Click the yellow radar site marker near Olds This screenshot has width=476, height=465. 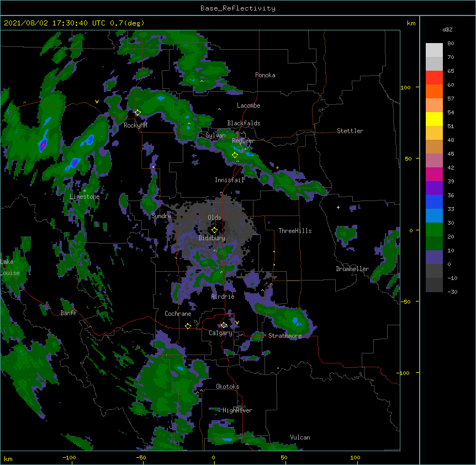coord(214,230)
